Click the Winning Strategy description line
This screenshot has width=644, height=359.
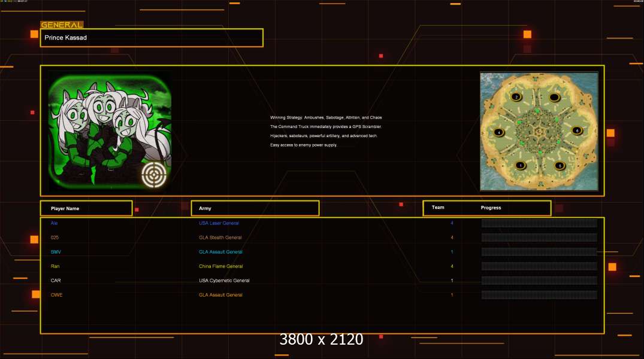(326, 118)
